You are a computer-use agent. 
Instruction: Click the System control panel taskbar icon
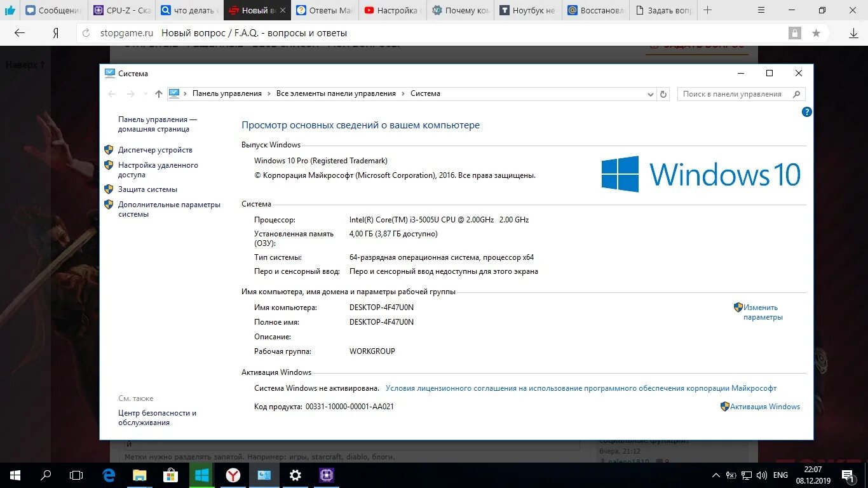click(x=264, y=475)
